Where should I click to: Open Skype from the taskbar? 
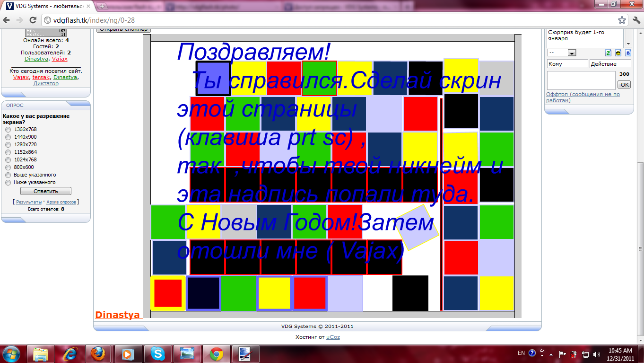click(x=158, y=354)
